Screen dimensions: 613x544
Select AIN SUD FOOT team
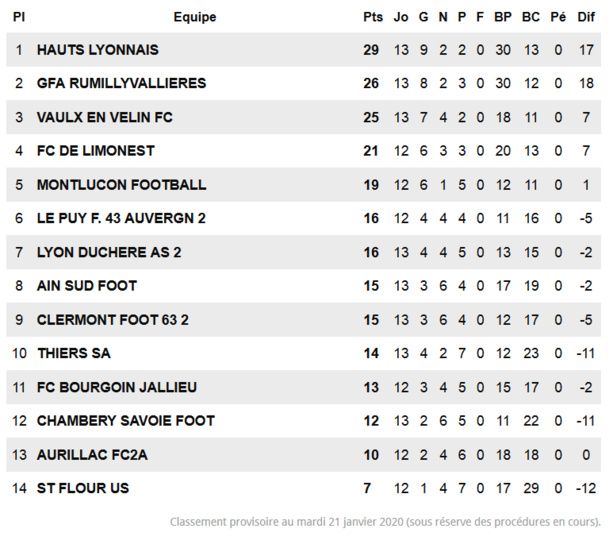87,286
